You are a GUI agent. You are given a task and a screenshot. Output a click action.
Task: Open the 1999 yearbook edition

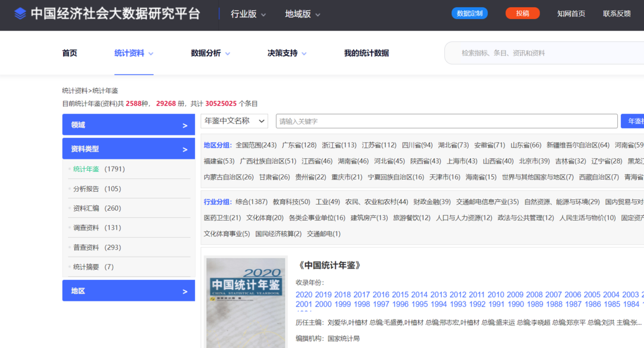342,304
